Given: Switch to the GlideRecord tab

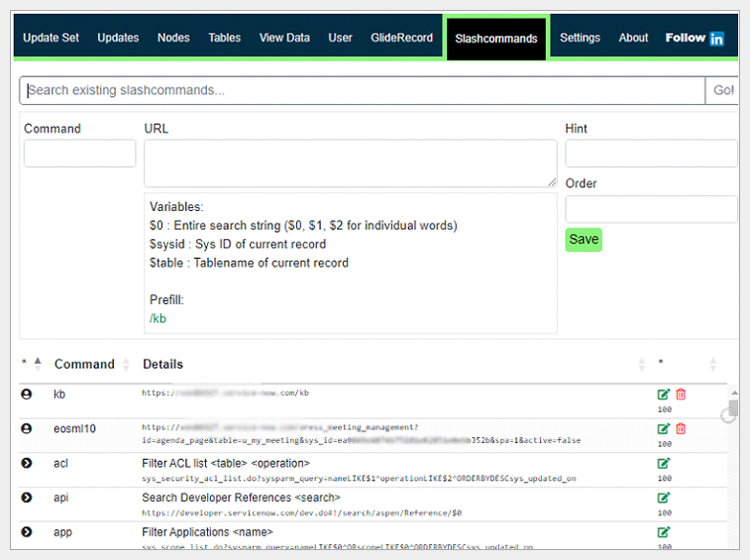Looking at the screenshot, I should (401, 38).
